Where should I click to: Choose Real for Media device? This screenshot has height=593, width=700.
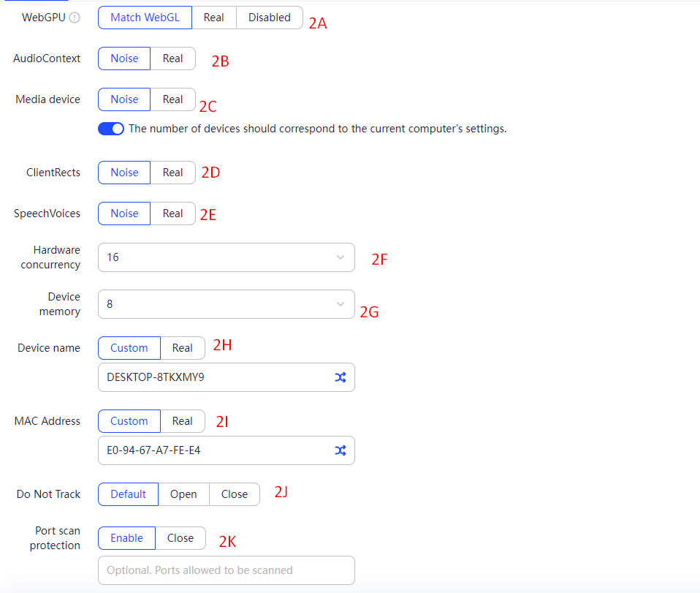(172, 99)
